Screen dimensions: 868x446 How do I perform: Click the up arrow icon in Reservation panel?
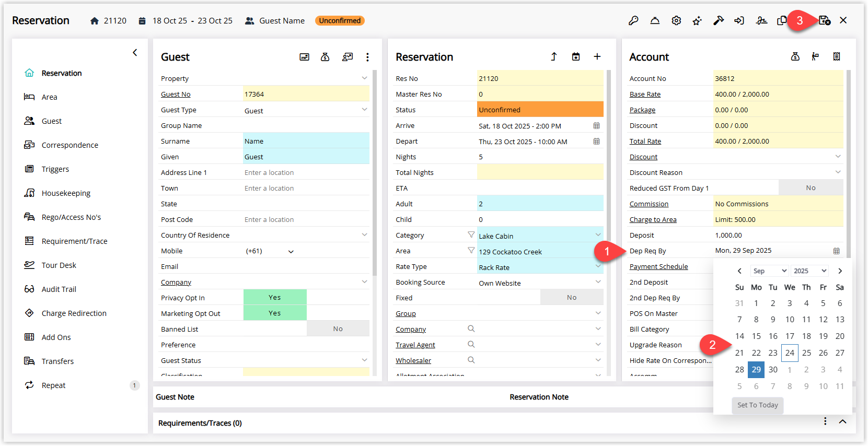click(x=554, y=56)
